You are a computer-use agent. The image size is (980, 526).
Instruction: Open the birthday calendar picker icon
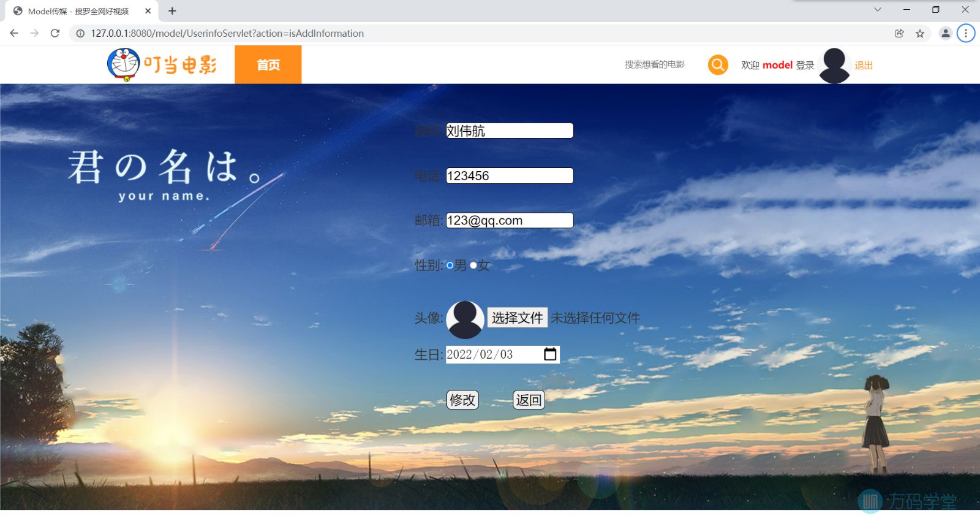550,354
